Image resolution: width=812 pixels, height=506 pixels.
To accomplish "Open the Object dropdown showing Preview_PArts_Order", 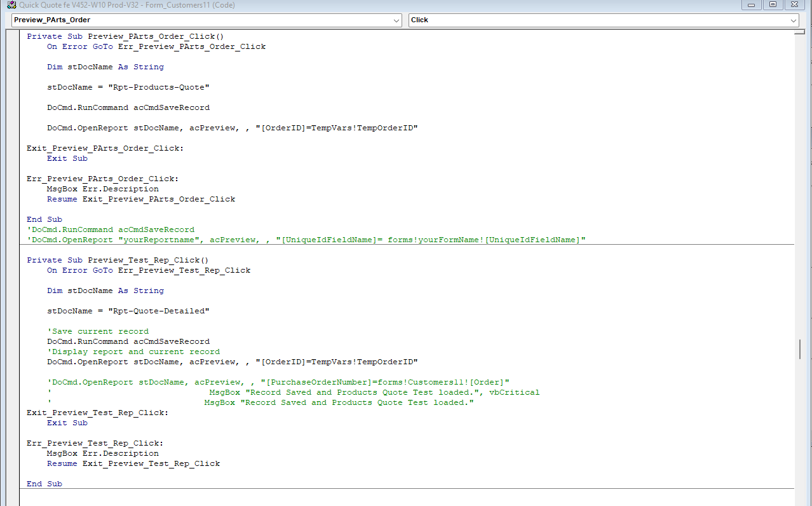I will tap(206, 20).
